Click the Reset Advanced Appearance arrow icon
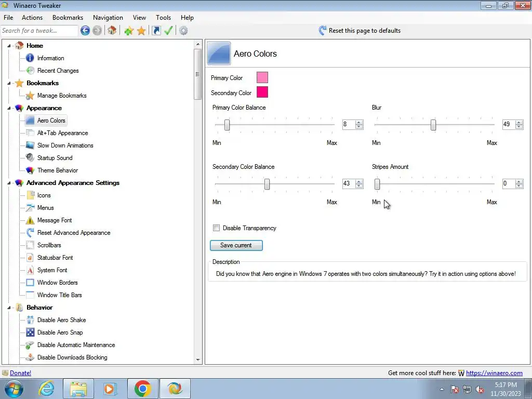Image resolution: width=532 pixels, height=399 pixels. point(30,233)
